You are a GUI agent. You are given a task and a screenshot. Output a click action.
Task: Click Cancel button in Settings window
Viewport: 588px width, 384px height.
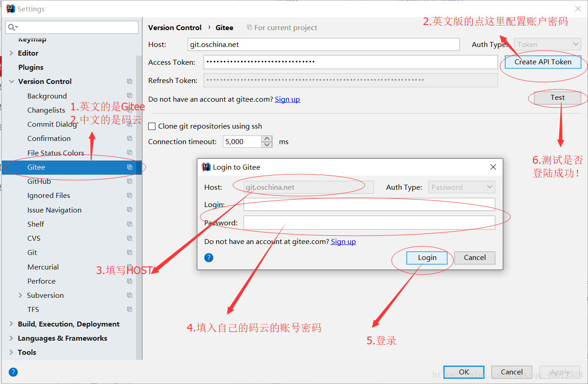(512, 372)
